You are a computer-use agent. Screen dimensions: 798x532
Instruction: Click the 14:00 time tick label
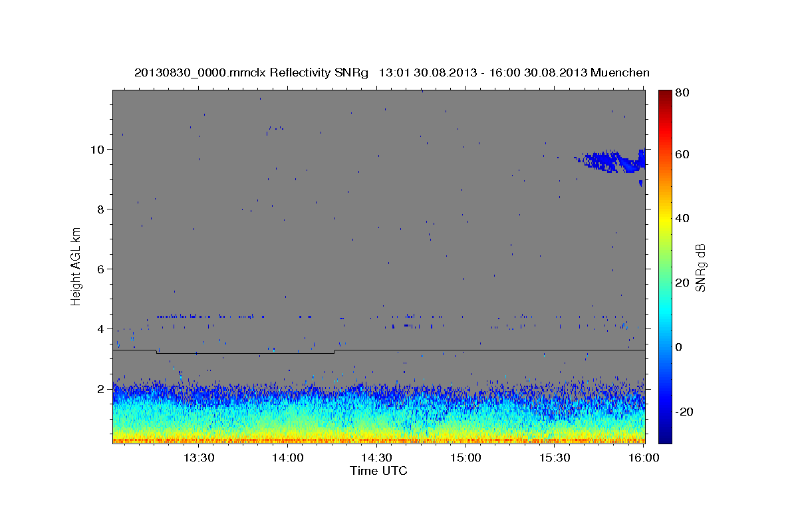coord(287,458)
